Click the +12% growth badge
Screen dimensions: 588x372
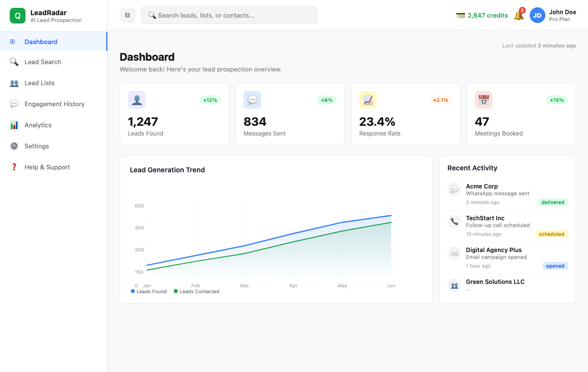(x=210, y=100)
